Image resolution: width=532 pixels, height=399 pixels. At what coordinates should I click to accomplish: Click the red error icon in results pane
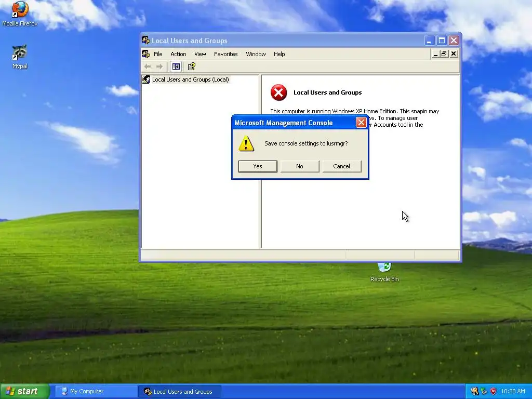tap(278, 92)
